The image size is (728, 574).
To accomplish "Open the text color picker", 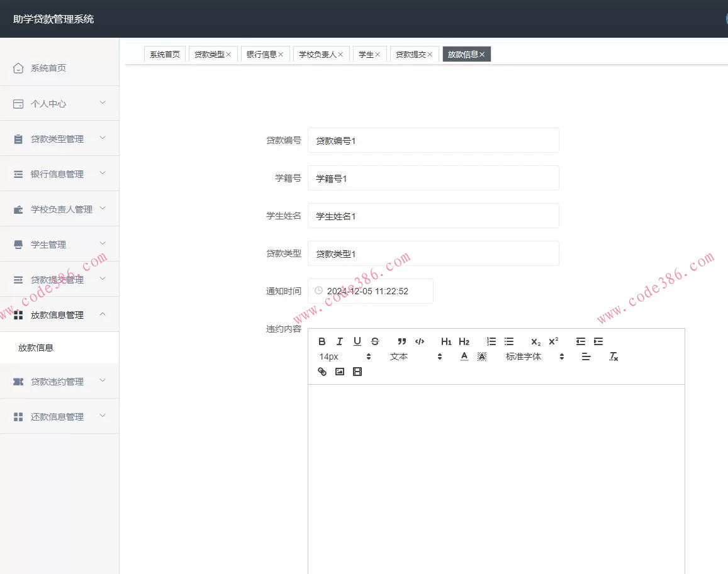I will pos(464,356).
